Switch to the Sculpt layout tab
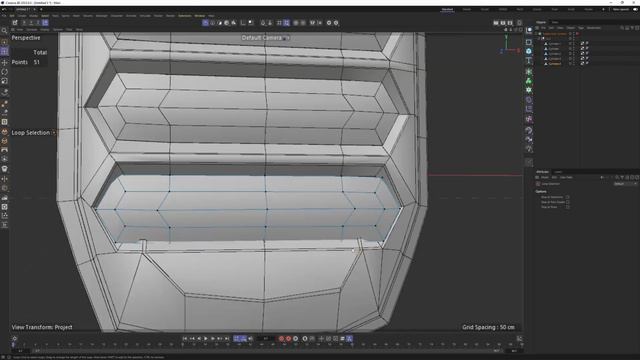The height and width of the screenshot is (360, 640). [x=484, y=9]
